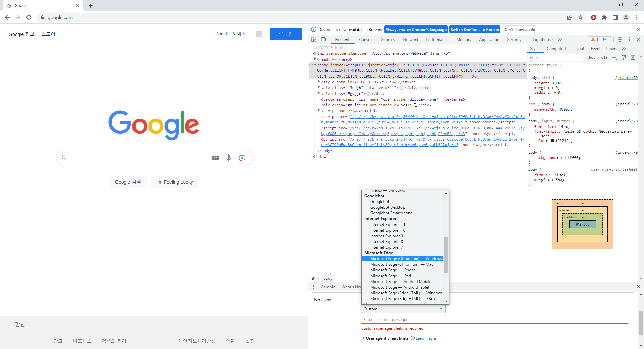Expand the head element node
The width and height of the screenshot is (644, 349).
pos(315,59)
